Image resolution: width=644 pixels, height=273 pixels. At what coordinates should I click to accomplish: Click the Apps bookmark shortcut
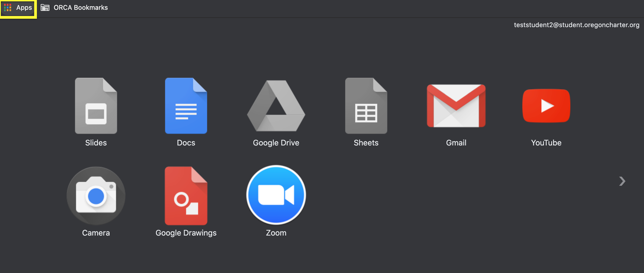coord(18,8)
